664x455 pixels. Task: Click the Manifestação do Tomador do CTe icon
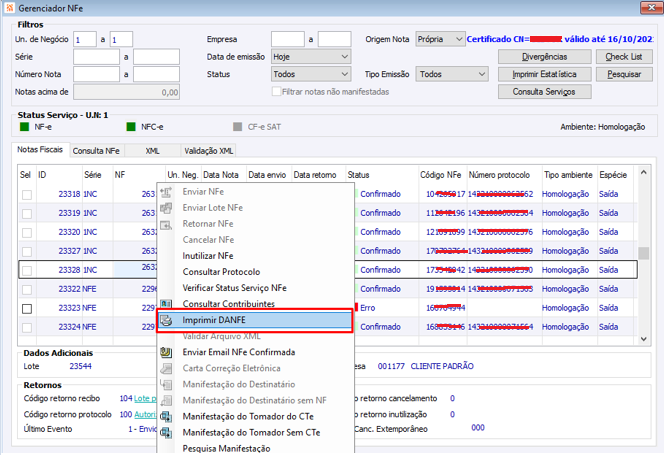167,416
